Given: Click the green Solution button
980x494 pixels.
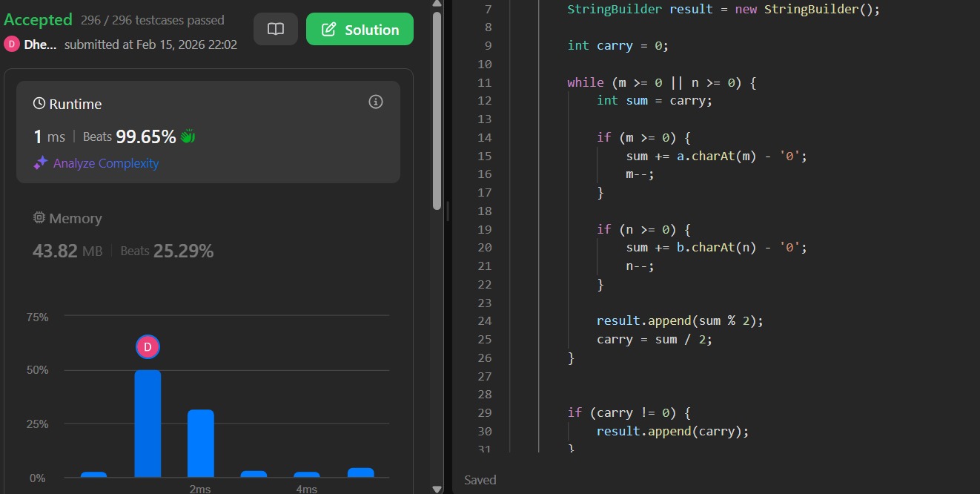Looking at the screenshot, I should pyautogui.click(x=360, y=30).
